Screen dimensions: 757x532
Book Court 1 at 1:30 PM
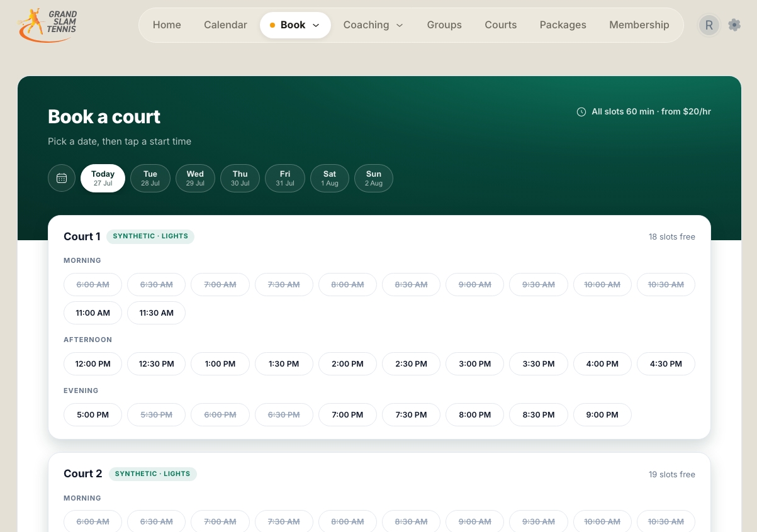[284, 363]
